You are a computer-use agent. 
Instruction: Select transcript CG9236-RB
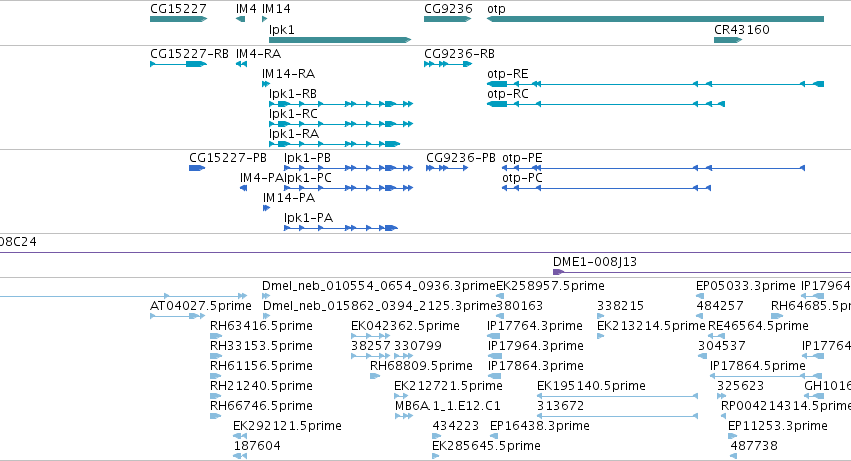click(459, 54)
